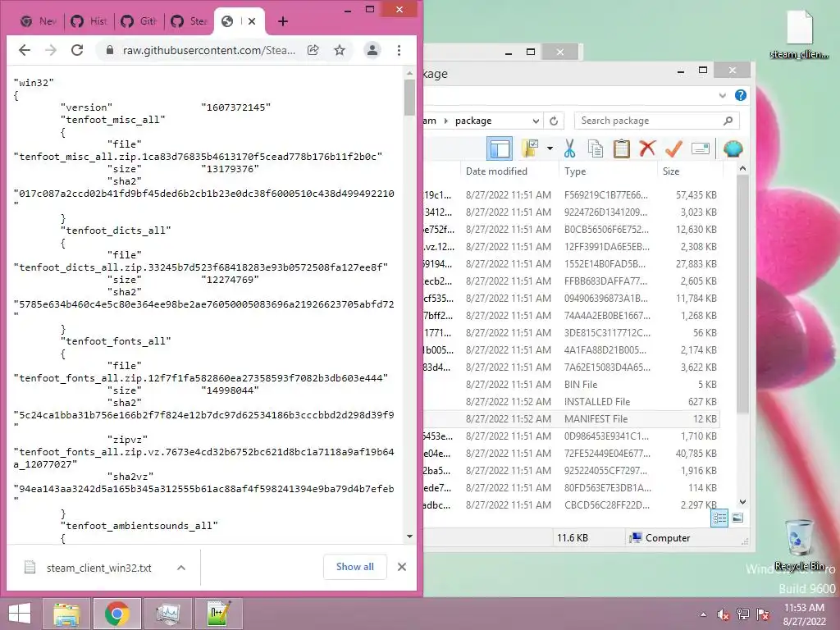The width and height of the screenshot is (840, 630).
Task: Reload the raw GitHub page
Action: [77, 50]
